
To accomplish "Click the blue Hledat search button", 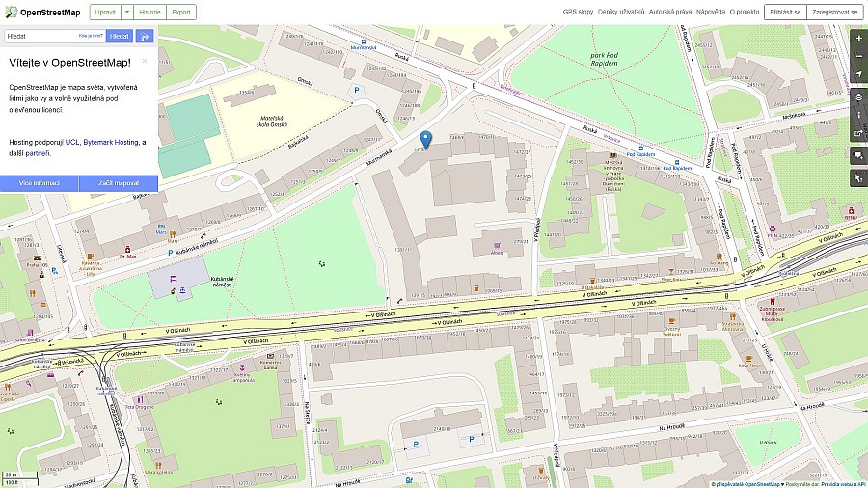I will coord(119,36).
